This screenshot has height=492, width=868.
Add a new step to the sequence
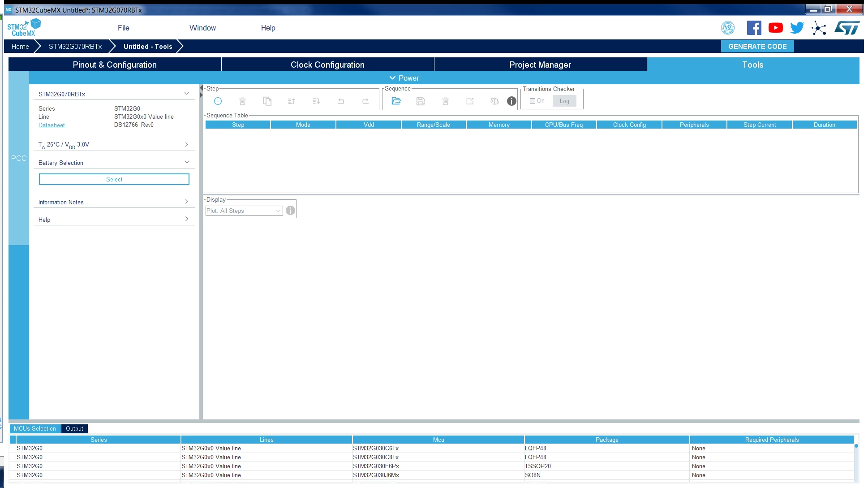218,101
